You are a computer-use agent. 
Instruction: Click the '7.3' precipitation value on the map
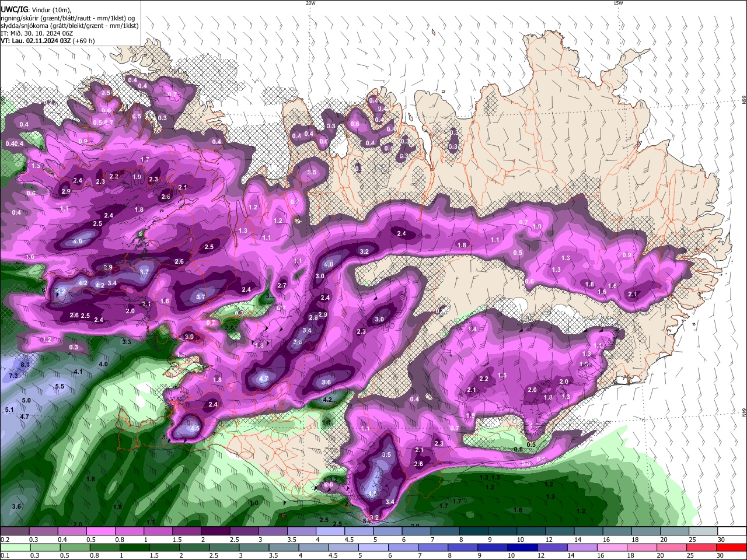pyautogui.click(x=14, y=376)
